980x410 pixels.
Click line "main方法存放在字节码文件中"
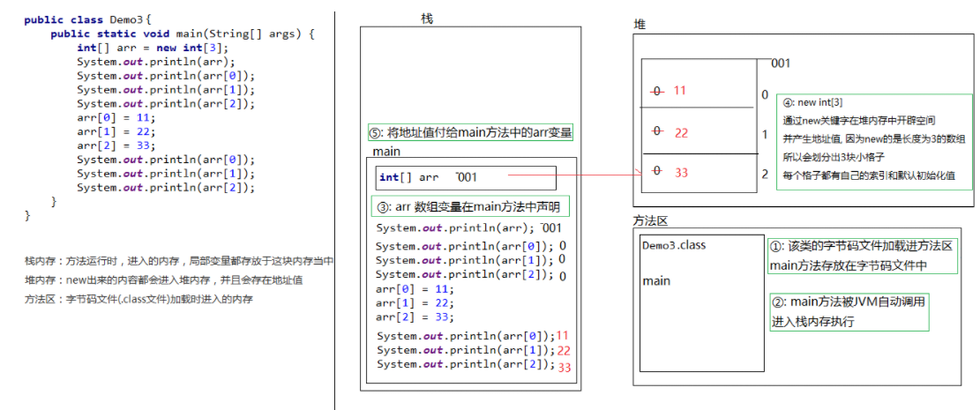pyautogui.click(x=849, y=265)
